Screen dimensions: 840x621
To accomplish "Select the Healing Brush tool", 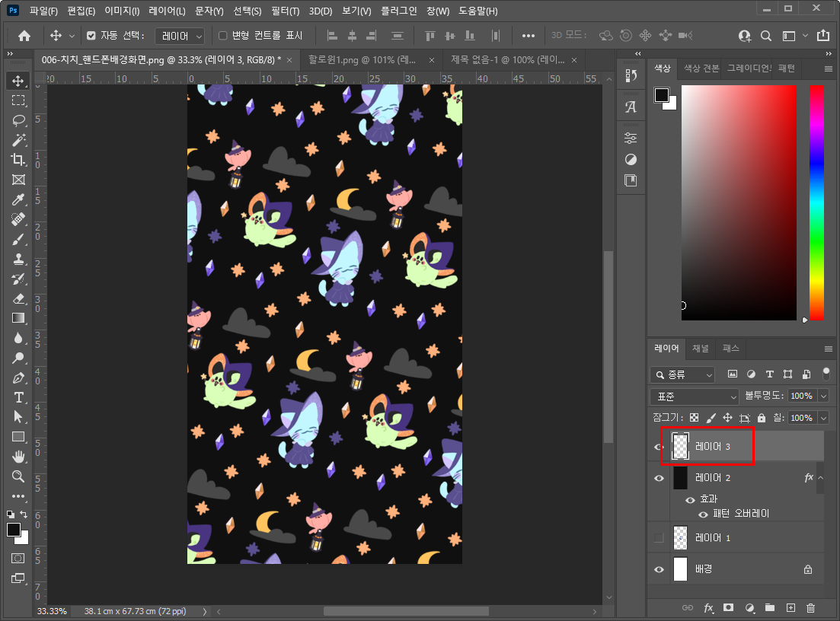I will (x=18, y=219).
